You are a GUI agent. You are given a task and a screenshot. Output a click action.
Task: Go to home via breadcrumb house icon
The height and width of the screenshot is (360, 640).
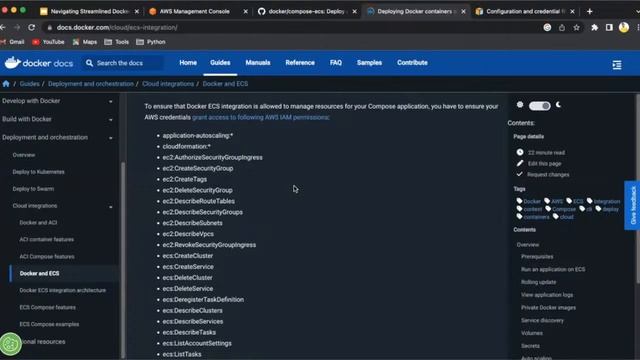[6, 84]
